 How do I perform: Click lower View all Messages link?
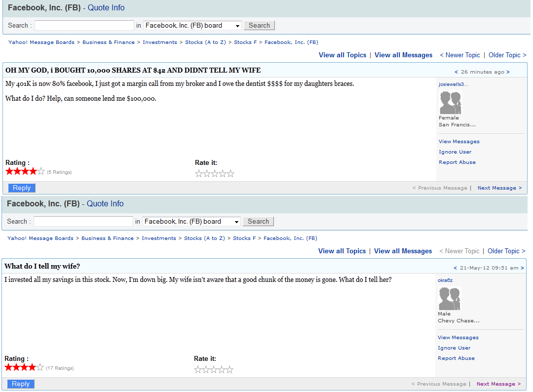tap(403, 251)
